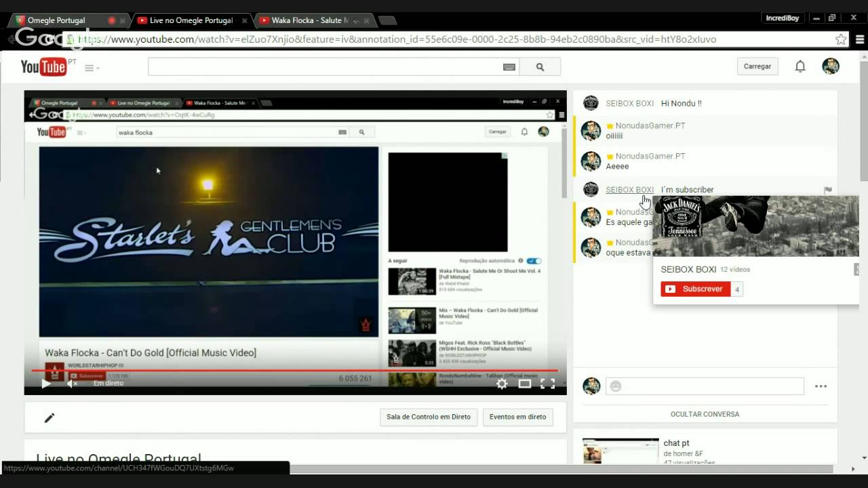The height and width of the screenshot is (488, 868).
Task: Bookmark this page with the star icon
Action: [x=841, y=39]
